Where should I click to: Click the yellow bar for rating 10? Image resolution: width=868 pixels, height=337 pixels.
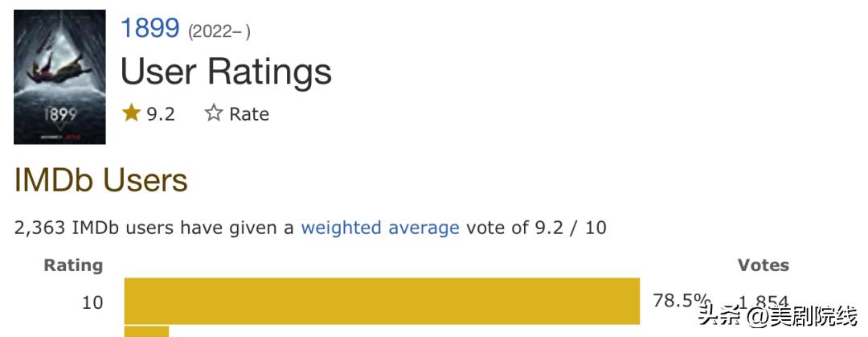click(x=382, y=302)
